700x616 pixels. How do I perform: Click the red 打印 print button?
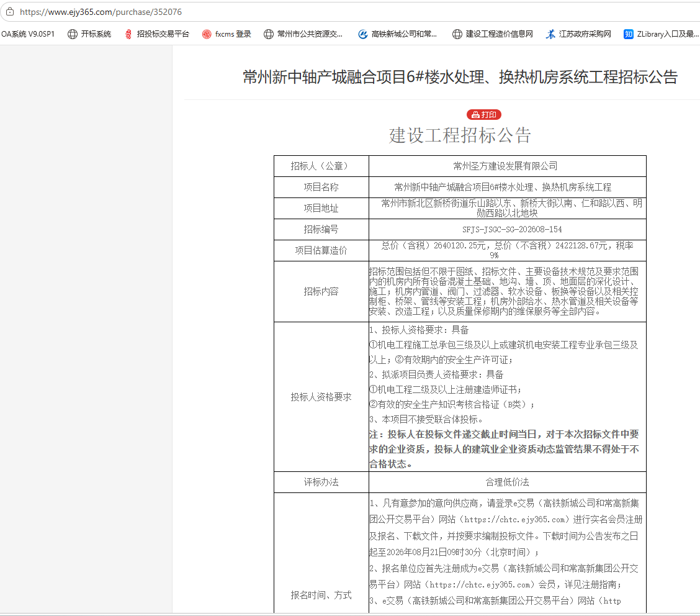pyautogui.click(x=484, y=115)
